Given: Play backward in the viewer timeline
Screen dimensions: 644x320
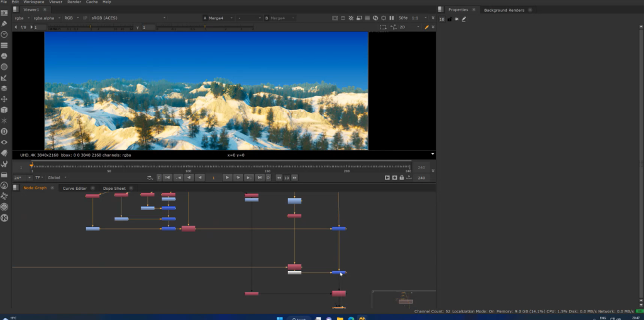Looking at the screenshot, I should (x=199, y=177).
